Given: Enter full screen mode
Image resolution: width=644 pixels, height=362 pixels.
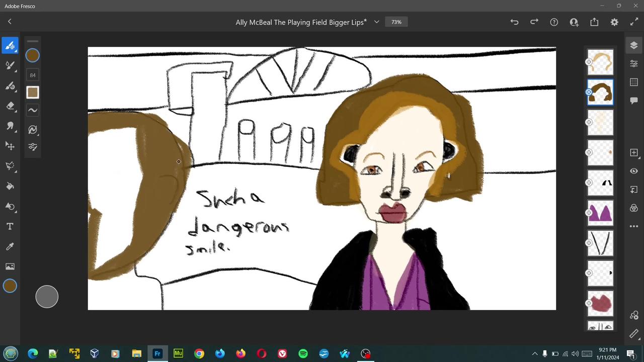Looking at the screenshot, I should point(634,22).
